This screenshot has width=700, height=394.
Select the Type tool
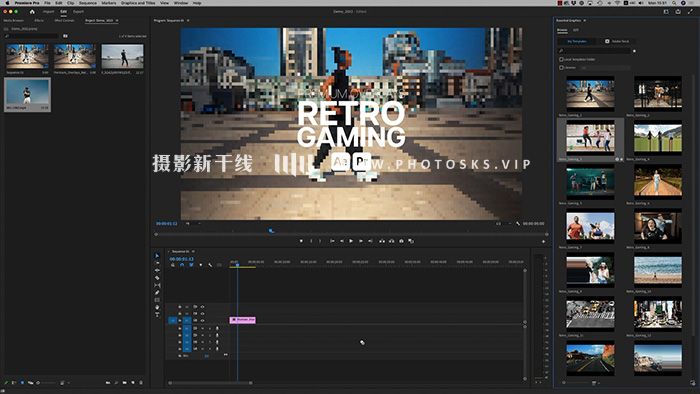(x=157, y=315)
